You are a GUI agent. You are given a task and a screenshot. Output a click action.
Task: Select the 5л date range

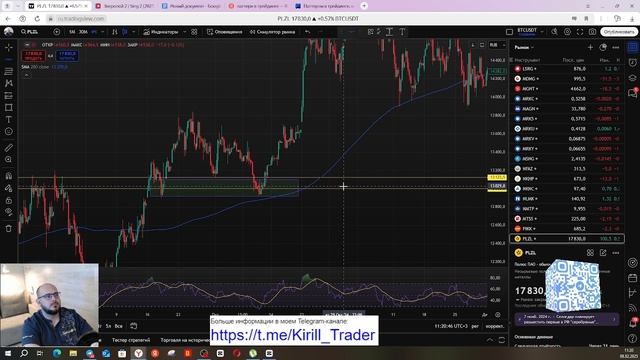108,326
